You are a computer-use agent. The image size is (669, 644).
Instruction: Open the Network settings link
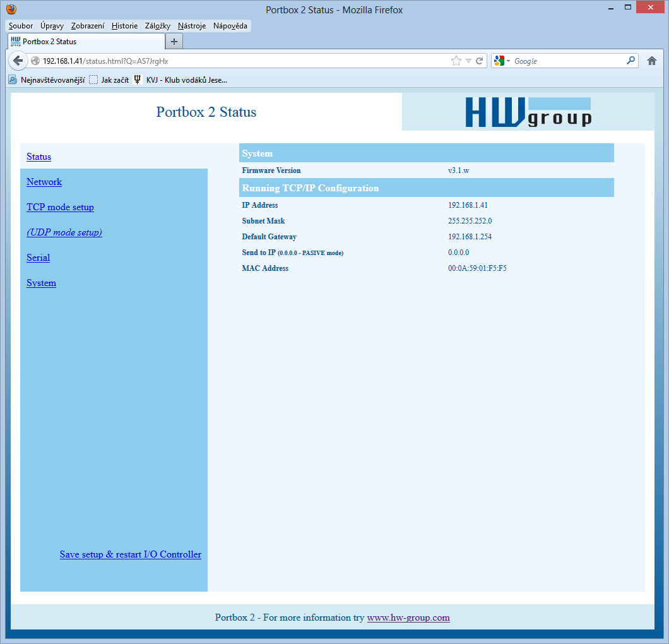(44, 182)
